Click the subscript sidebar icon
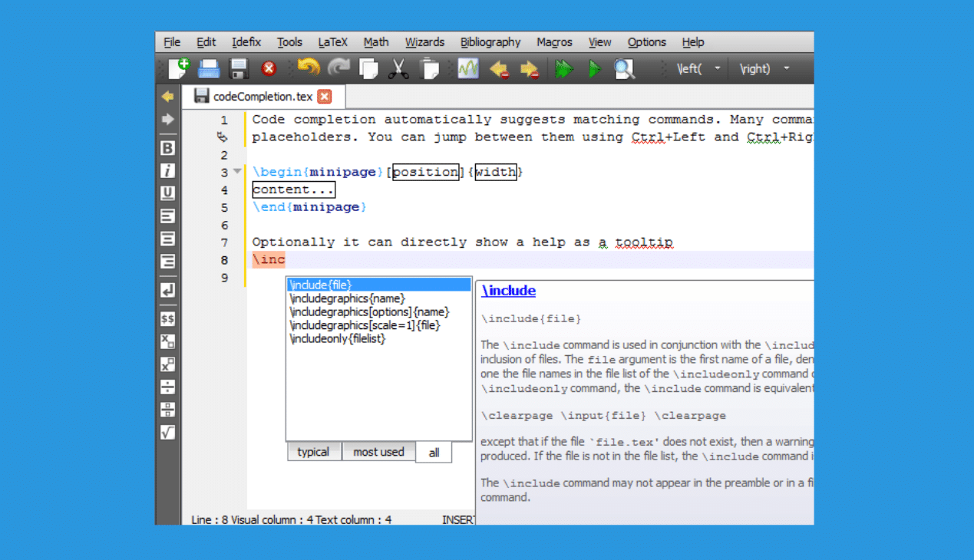This screenshot has height=560, width=974. pyautogui.click(x=167, y=341)
